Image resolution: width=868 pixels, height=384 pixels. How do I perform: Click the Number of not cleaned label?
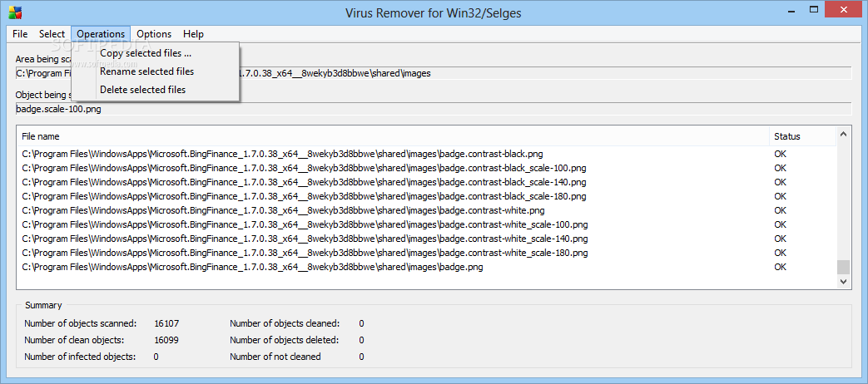click(275, 357)
